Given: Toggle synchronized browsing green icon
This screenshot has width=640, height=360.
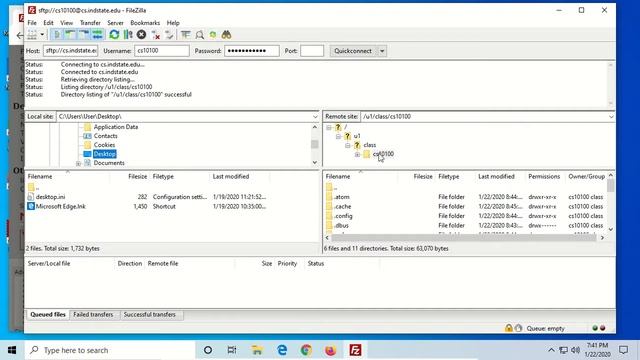Looking at the screenshot, I should 213,35.
